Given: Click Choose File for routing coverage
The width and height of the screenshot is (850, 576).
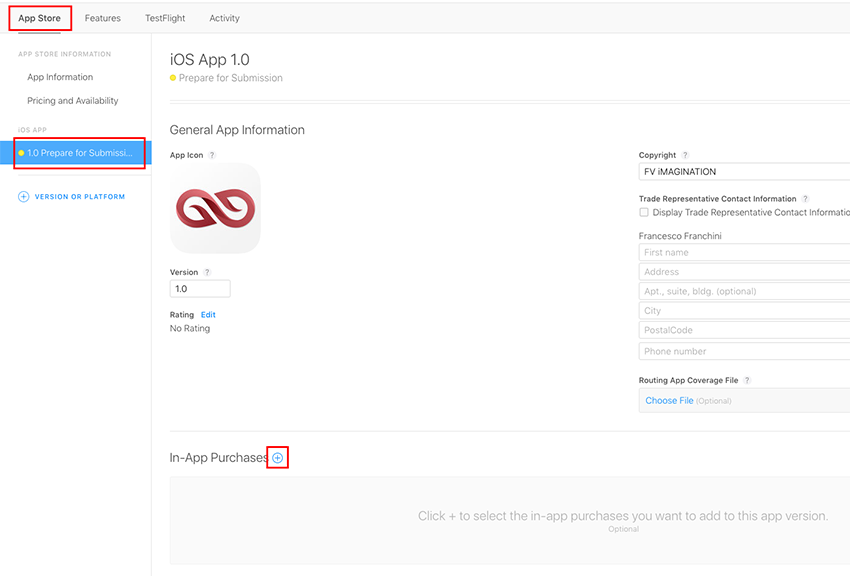Looking at the screenshot, I should click(x=669, y=400).
